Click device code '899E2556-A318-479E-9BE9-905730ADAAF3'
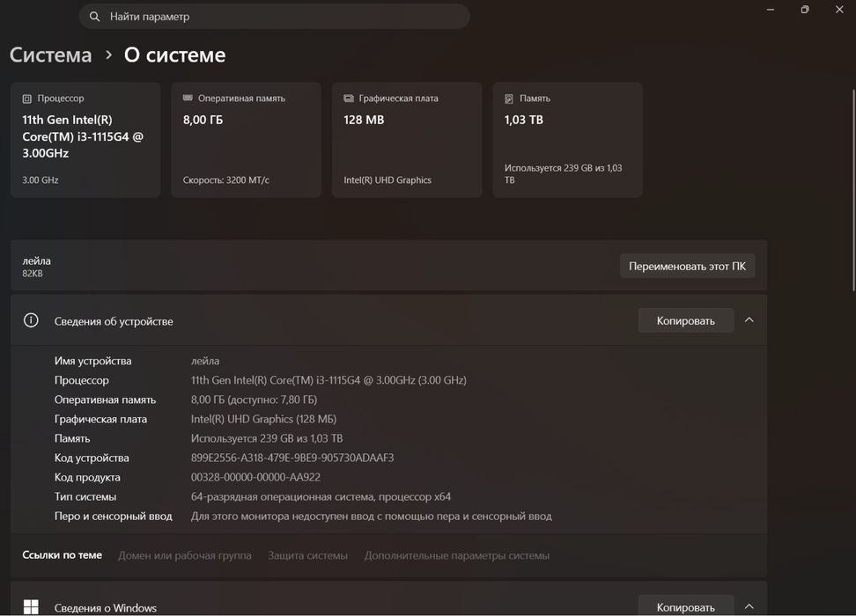This screenshot has height=616, width=856. [x=292, y=458]
